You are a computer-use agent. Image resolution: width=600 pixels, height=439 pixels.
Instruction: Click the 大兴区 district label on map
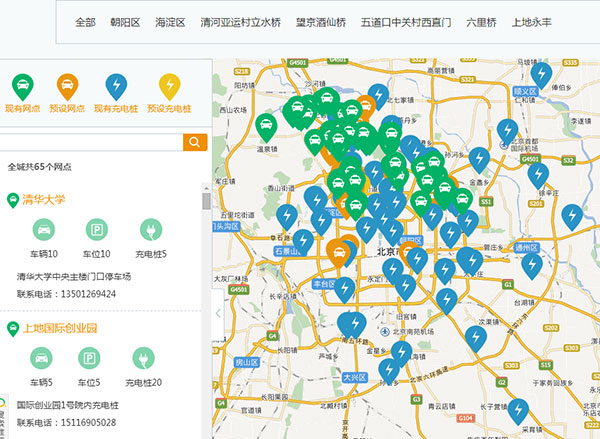[x=355, y=377]
